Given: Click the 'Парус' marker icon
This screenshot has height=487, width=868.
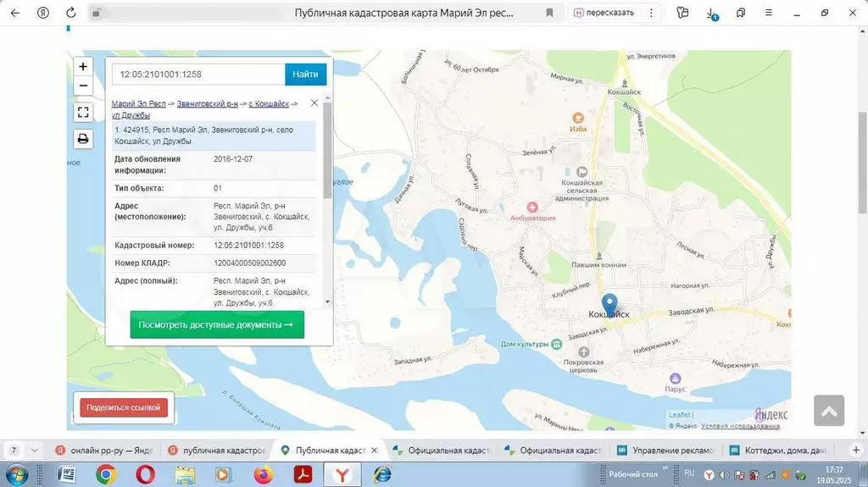Looking at the screenshot, I should [x=675, y=379].
